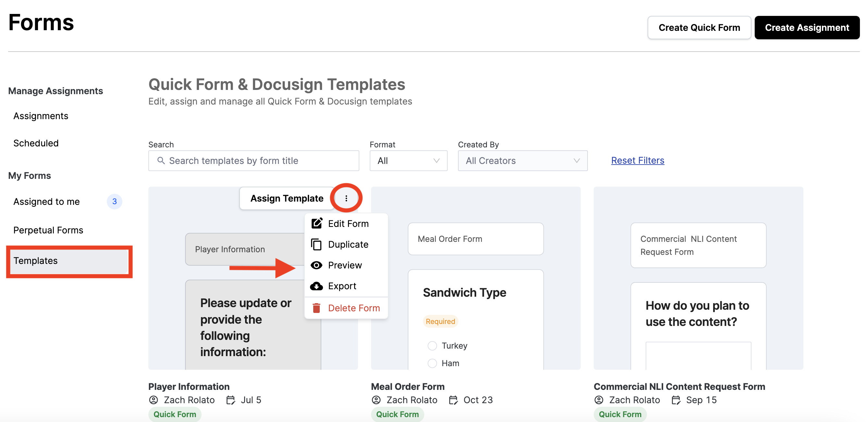The width and height of the screenshot is (868, 422).
Task: Click the Assign Template button
Action: [286, 198]
